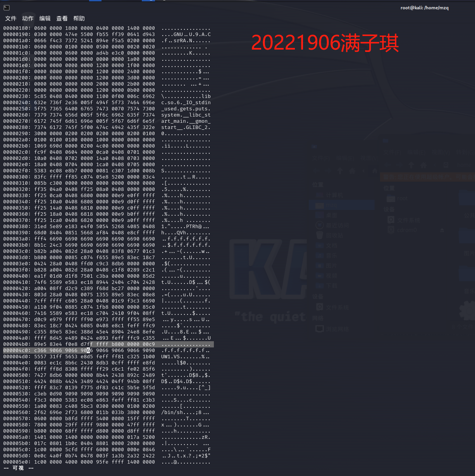Click the terminal icon in the title bar
The image size is (475, 476).
tap(6, 7)
